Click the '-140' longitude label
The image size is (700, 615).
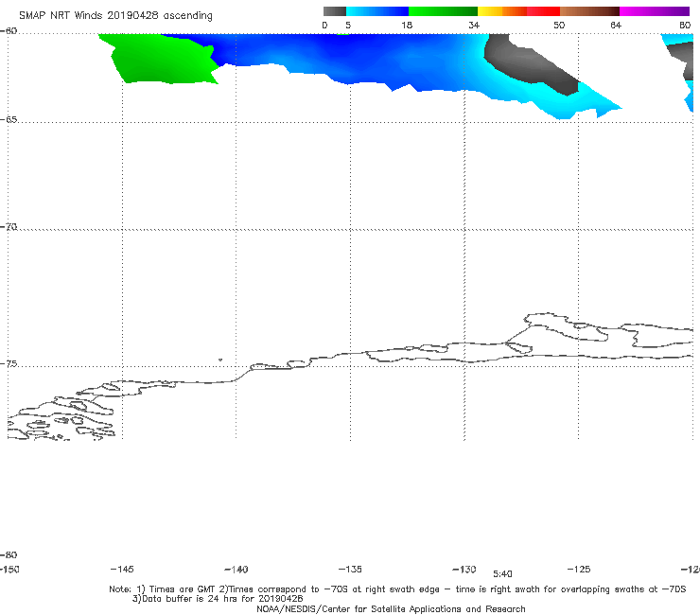[x=236, y=570]
